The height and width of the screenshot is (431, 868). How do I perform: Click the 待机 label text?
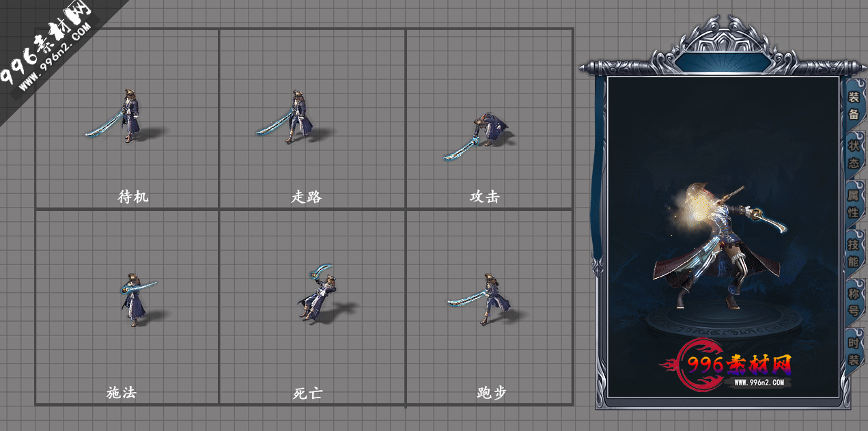pyautogui.click(x=132, y=197)
